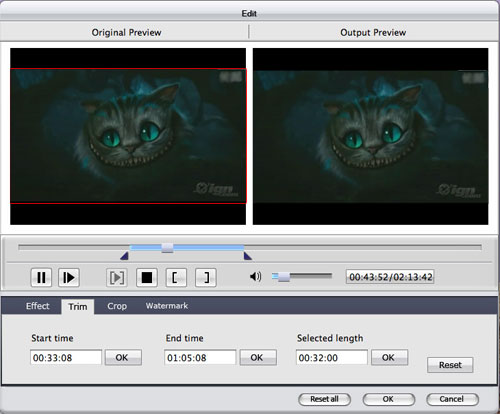Screen dimensions: 500x414
Task: Confirm Selected length with its OK button
Action: 389,357
